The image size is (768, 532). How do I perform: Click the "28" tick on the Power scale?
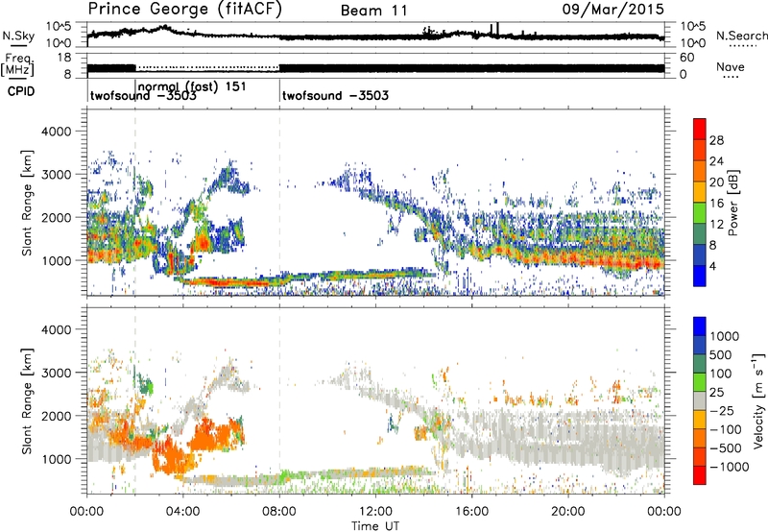point(716,140)
